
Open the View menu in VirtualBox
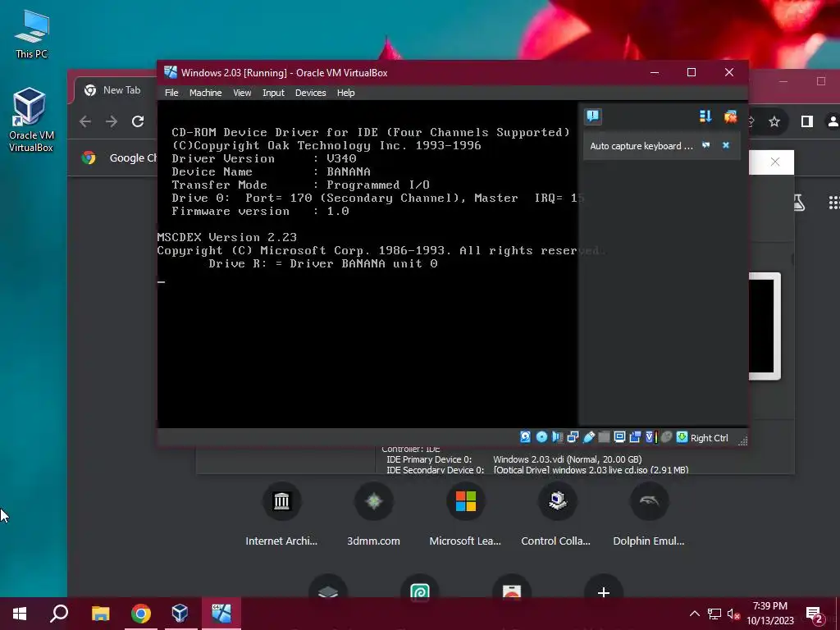click(242, 93)
